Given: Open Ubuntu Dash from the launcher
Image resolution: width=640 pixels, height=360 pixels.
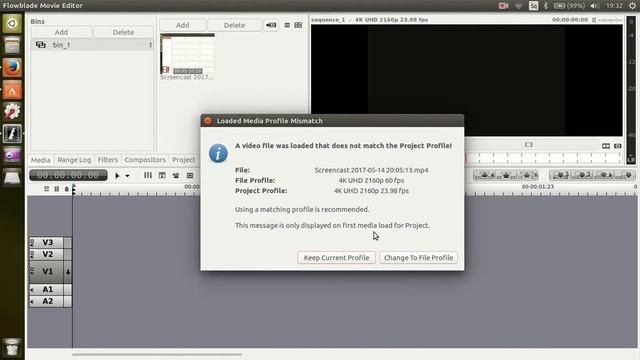Looking at the screenshot, I should pyautogui.click(x=12, y=23).
